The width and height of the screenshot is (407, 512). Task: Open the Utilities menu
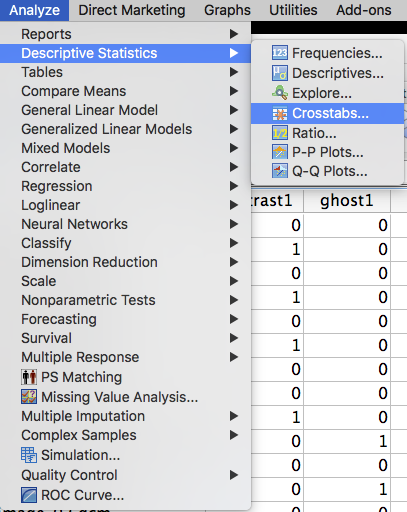point(293,10)
